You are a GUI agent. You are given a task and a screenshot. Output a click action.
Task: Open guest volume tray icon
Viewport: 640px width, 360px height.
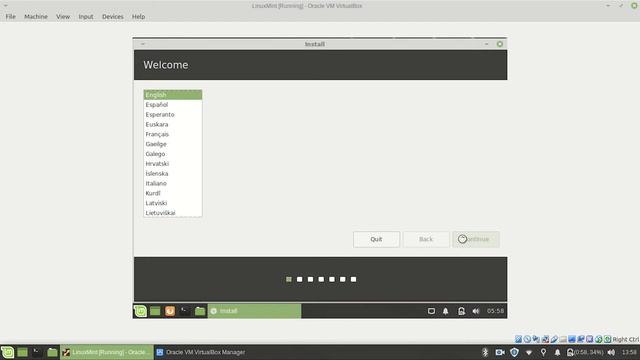click(x=476, y=311)
